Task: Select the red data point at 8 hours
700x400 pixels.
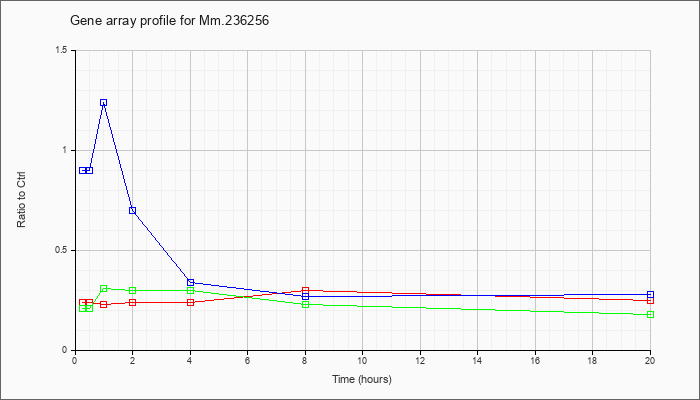Action: coord(305,291)
